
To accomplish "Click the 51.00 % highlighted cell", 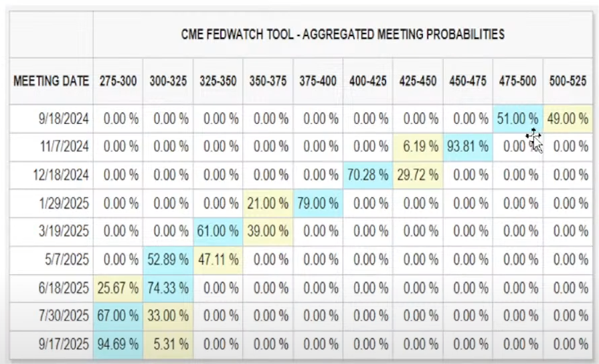I will (517, 119).
